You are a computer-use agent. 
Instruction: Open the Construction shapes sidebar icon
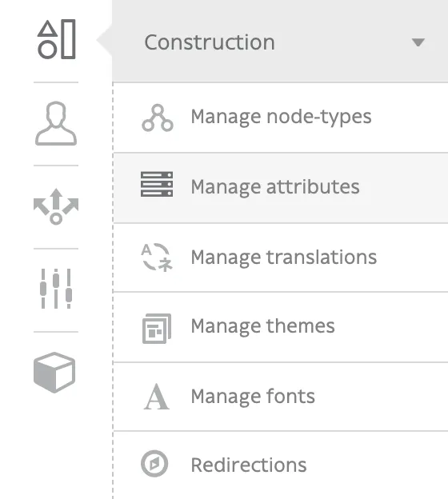click(56, 39)
